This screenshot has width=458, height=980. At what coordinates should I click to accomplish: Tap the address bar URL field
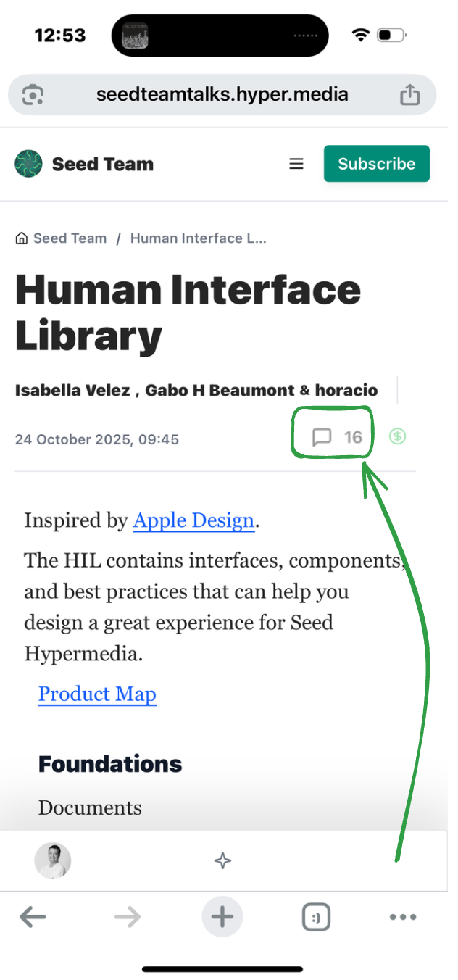coord(222,95)
